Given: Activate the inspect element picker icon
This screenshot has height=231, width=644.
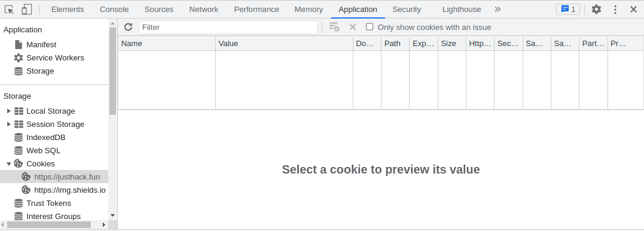Looking at the screenshot, I should (x=9, y=10).
